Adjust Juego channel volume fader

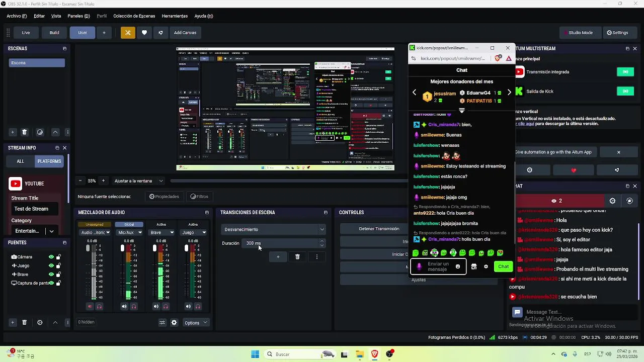click(186, 248)
